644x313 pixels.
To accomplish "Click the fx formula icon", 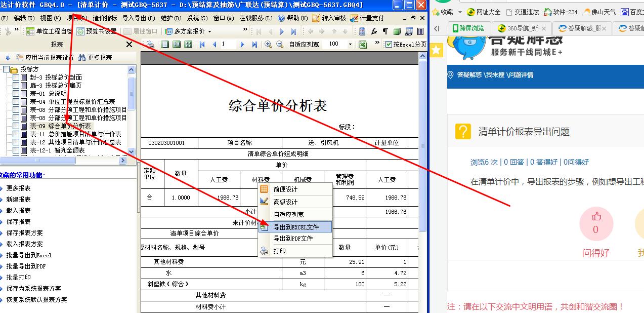I will click(374, 31).
